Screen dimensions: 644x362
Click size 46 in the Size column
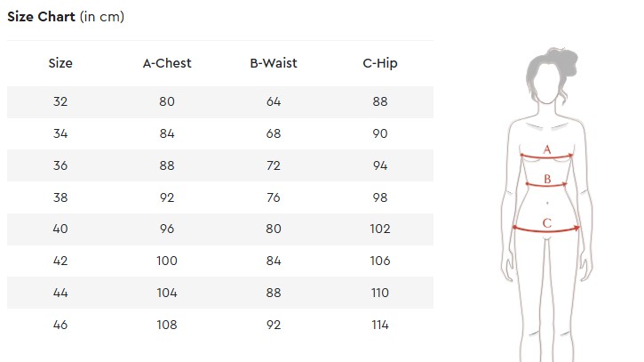pyautogui.click(x=60, y=325)
